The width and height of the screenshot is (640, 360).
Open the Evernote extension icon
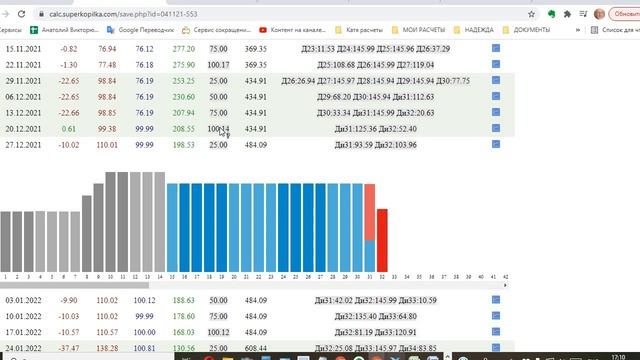tap(551, 14)
